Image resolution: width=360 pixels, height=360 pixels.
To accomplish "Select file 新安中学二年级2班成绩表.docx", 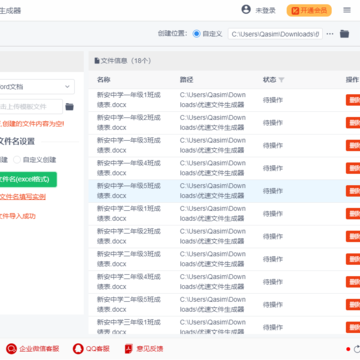I will click(x=129, y=236).
